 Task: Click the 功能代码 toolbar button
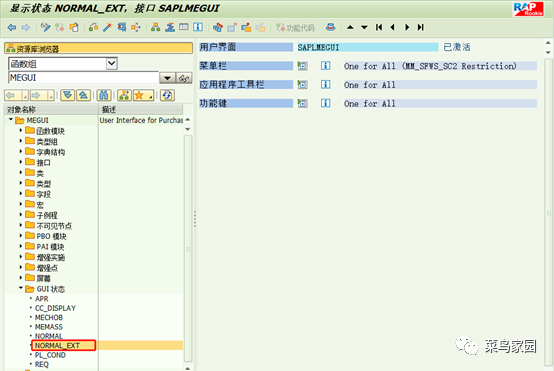[x=295, y=28]
